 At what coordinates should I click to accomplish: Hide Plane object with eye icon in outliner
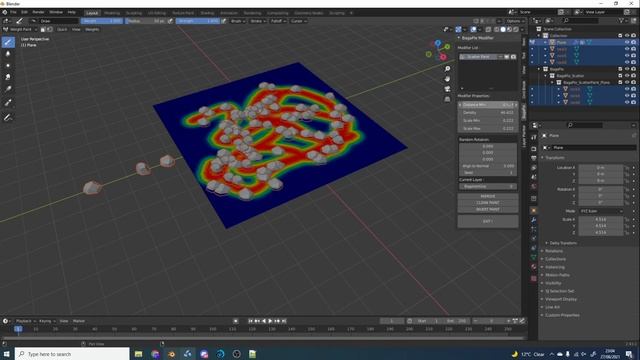pyautogui.click(x=627, y=42)
